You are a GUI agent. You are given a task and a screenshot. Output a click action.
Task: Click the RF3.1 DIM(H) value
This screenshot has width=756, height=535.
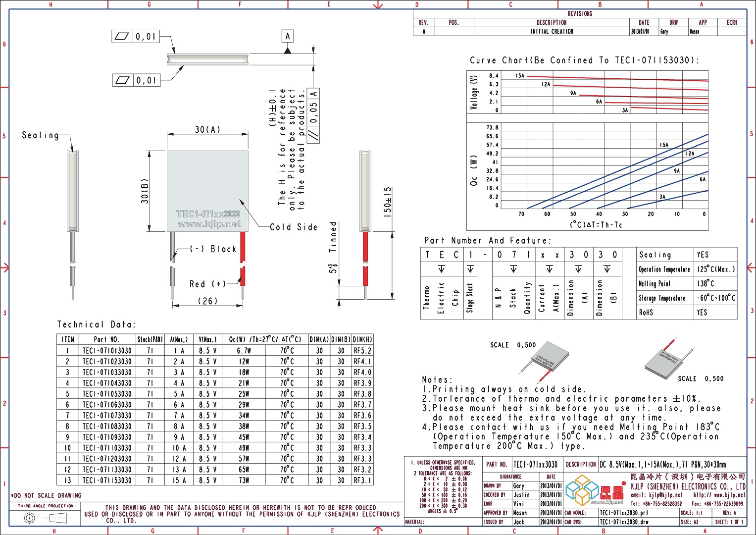point(362,481)
